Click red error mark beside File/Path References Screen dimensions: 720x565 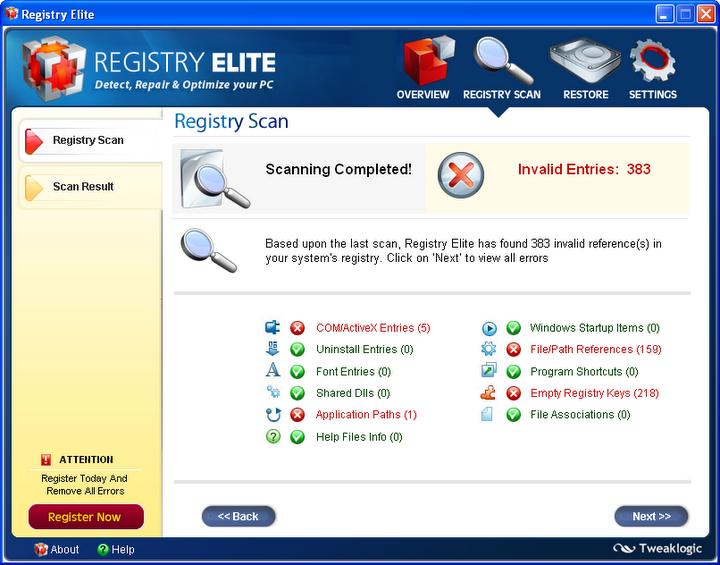click(513, 350)
